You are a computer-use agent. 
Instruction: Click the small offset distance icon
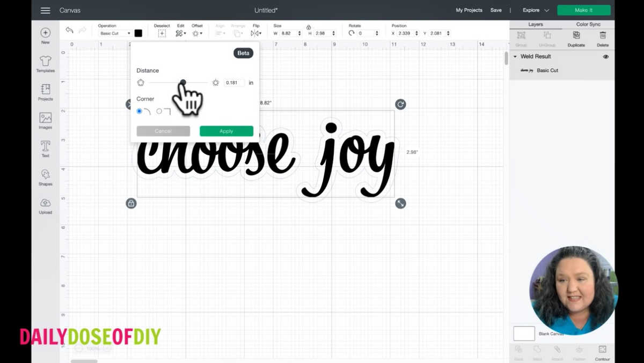pos(141,83)
